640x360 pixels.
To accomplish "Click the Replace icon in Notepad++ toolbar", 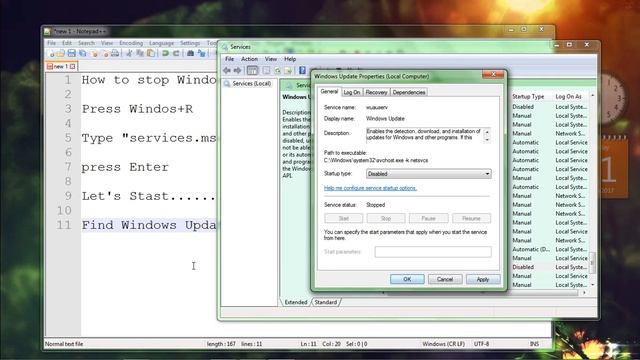I will (x=202, y=53).
